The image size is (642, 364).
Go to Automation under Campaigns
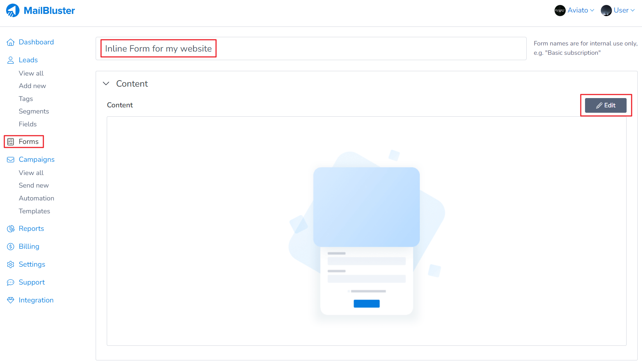(36, 198)
